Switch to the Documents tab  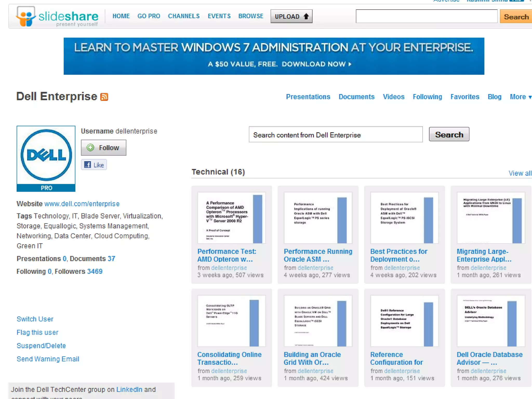click(x=356, y=97)
